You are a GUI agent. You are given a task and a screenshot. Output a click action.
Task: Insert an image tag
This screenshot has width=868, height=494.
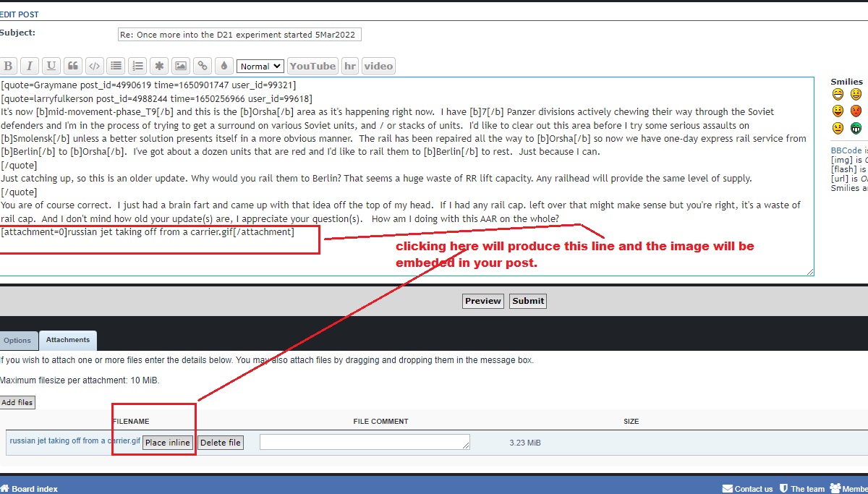tap(181, 66)
